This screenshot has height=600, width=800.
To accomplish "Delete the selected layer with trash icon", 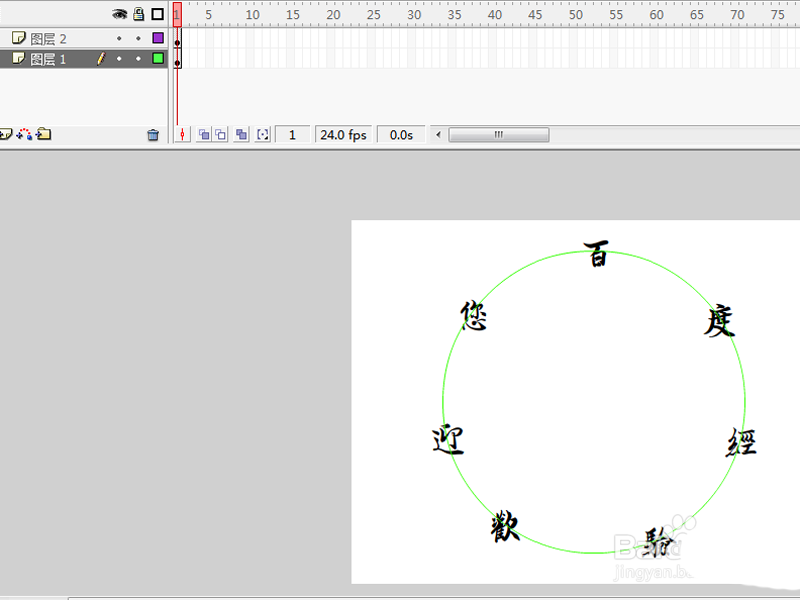I will 153,135.
